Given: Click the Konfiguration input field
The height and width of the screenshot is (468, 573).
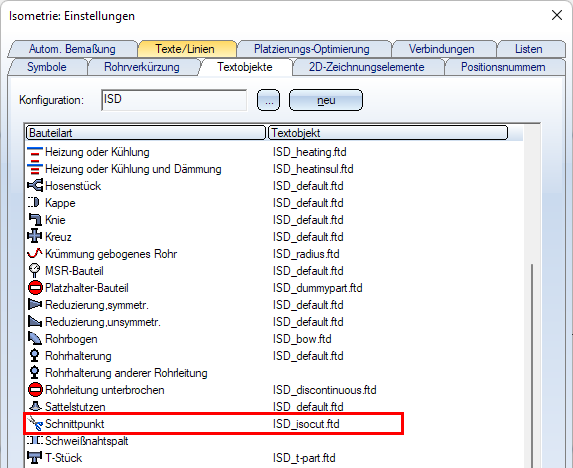Looking at the screenshot, I should click(174, 100).
